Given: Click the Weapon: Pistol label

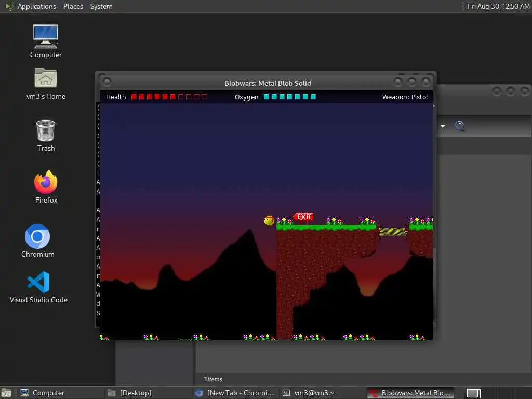Looking at the screenshot, I should pos(405,97).
